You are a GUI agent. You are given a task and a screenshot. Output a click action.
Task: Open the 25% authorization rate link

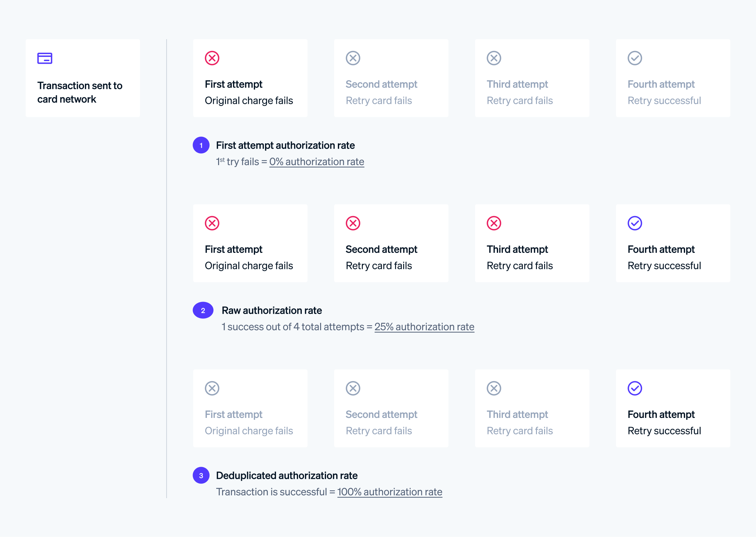pos(424,327)
